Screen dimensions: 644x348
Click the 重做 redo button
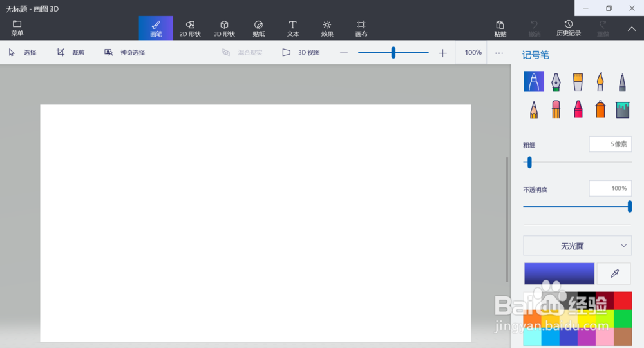tap(603, 28)
